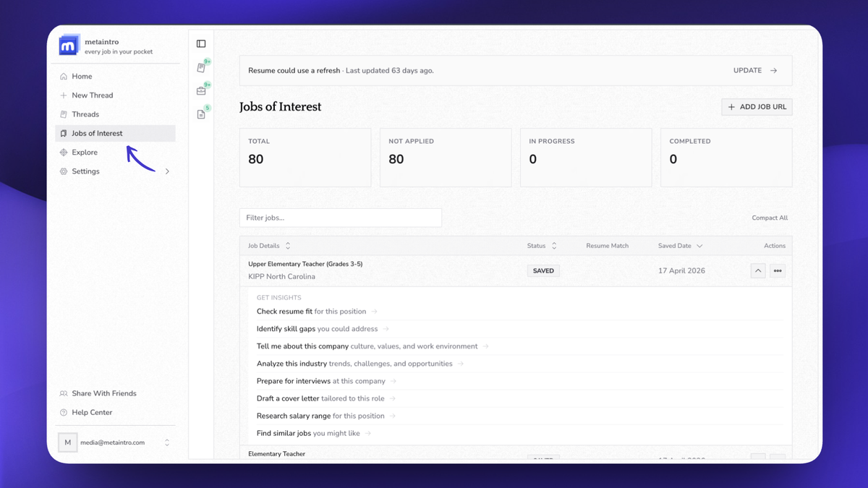Click Compact All link
868x488 pixels.
click(770, 218)
